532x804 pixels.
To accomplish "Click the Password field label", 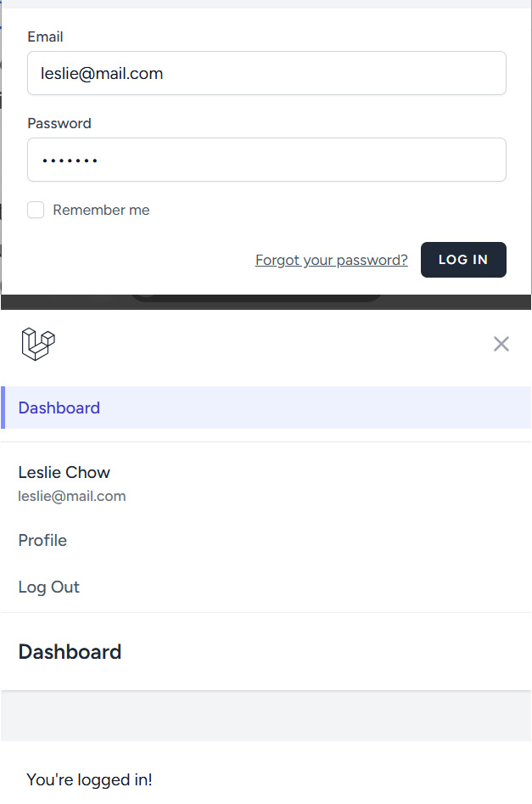I will [59, 123].
